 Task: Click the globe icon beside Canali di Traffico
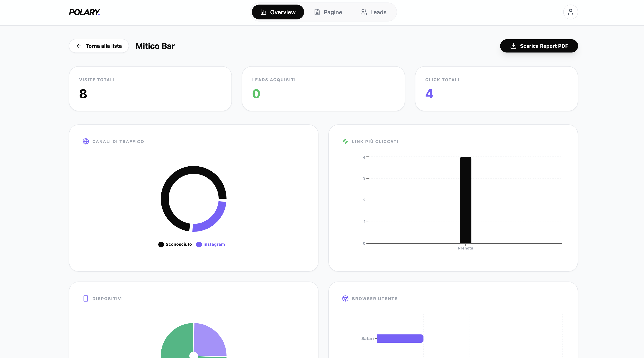coord(86,141)
